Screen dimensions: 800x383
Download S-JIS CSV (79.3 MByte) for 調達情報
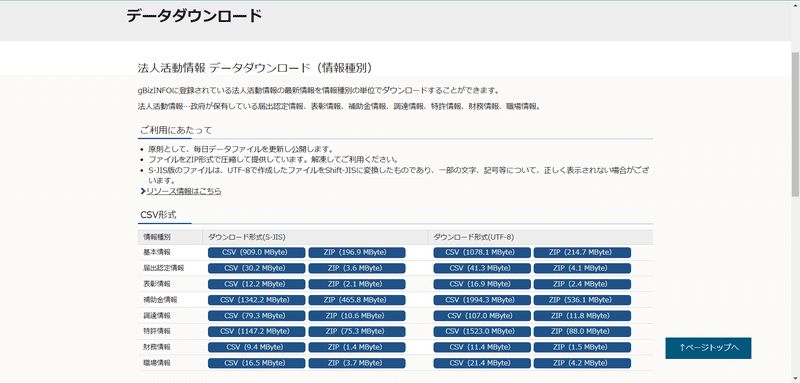256,316
